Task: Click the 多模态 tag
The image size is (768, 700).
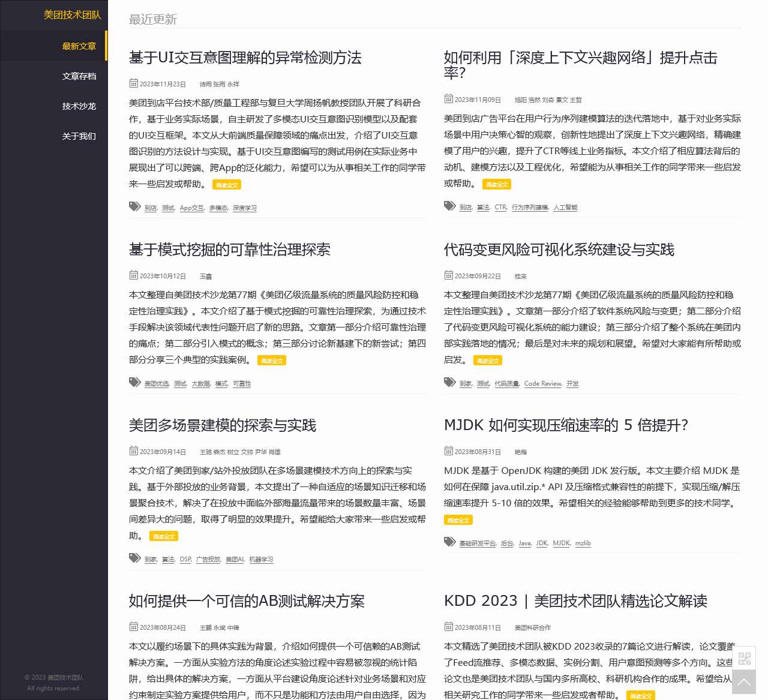Action: [x=218, y=208]
